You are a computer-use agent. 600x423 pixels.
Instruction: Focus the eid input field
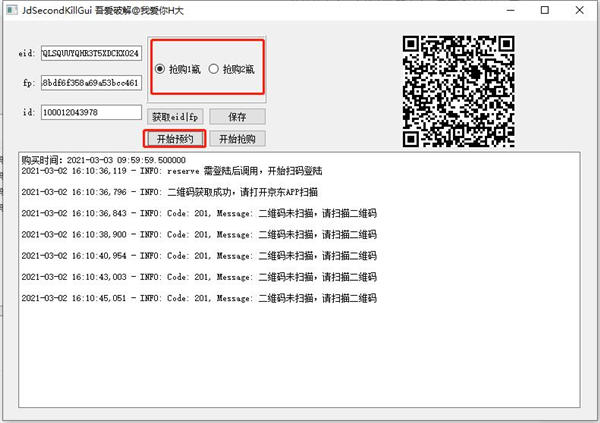coord(91,53)
